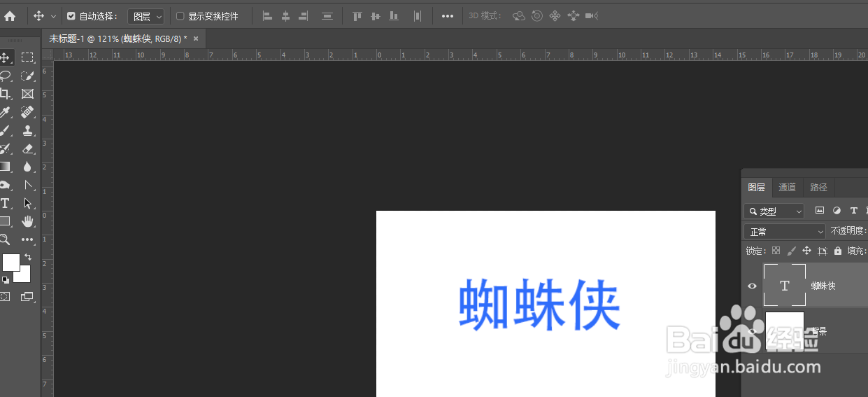
Task: Select the Quick Selection tool
Action: [27, 76]
